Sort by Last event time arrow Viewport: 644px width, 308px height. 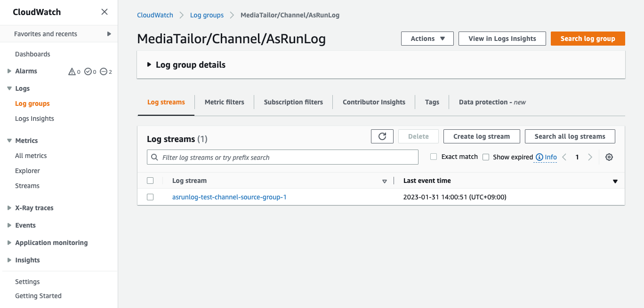pyautogui.click(x=615, y=181)
